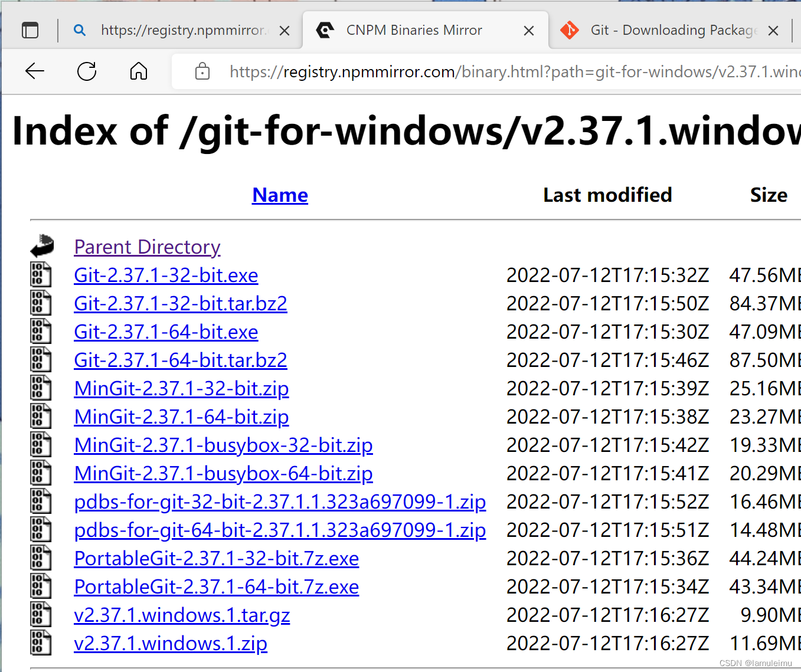Screen dimensions: 801x672
Task: Download PortableGit-2.37.1-64-bit.7z.exe
Action: (217, 586)
